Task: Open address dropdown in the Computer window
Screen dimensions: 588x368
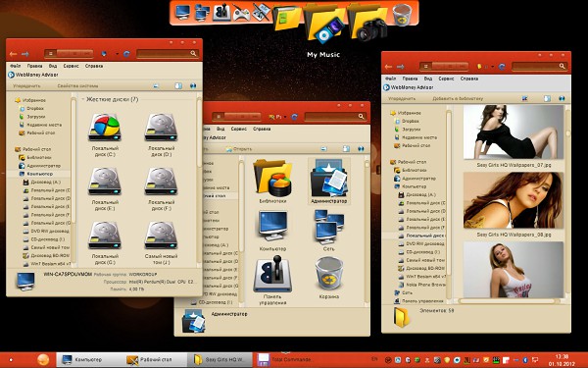Action: [x=117, y=54]
